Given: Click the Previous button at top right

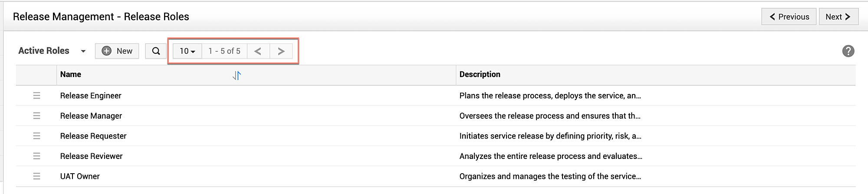Looking at the screenshot, I should (789, 17).
